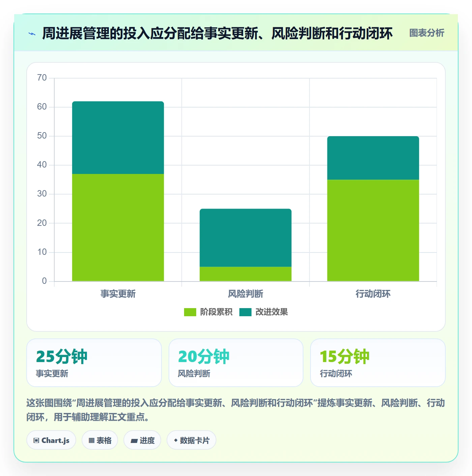The height and width of the screenshot is (476, 472).
Task: Click the diamond icon in 数据卡片 chip
Action: point(176,440)
